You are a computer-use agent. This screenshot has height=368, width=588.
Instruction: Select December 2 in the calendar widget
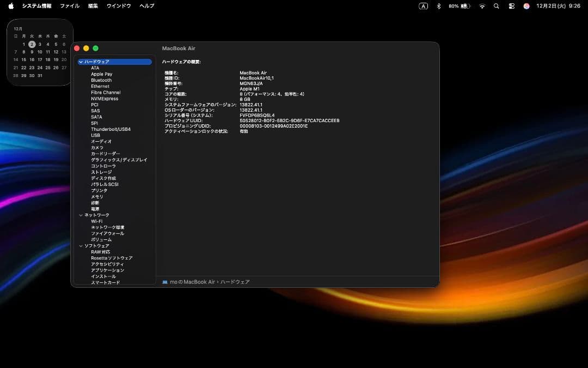pyautogui.click(x=32, y=44)
